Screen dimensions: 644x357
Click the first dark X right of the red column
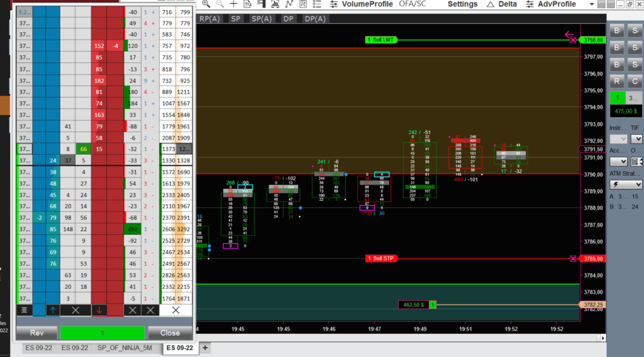pos(132,310)
